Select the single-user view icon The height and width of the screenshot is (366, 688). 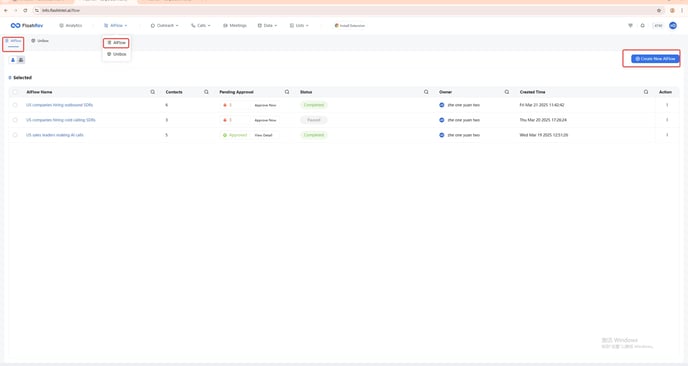click(13, 60)
